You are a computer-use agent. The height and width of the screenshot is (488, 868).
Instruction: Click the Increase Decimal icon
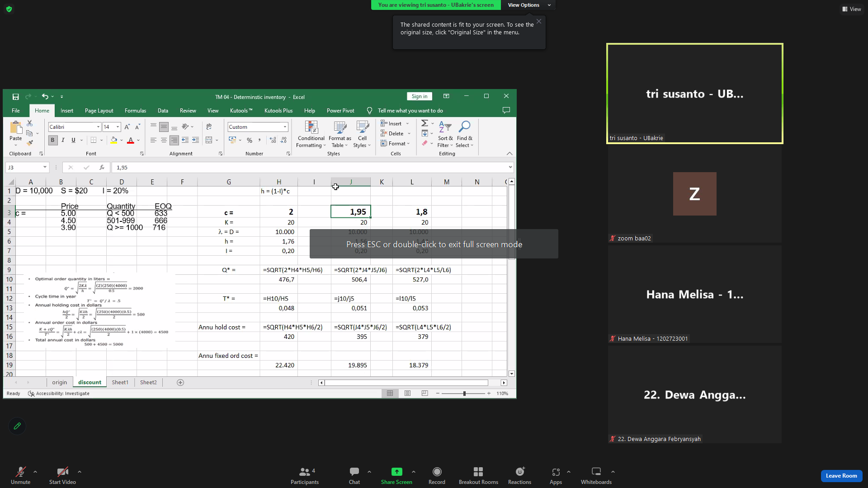273,141
